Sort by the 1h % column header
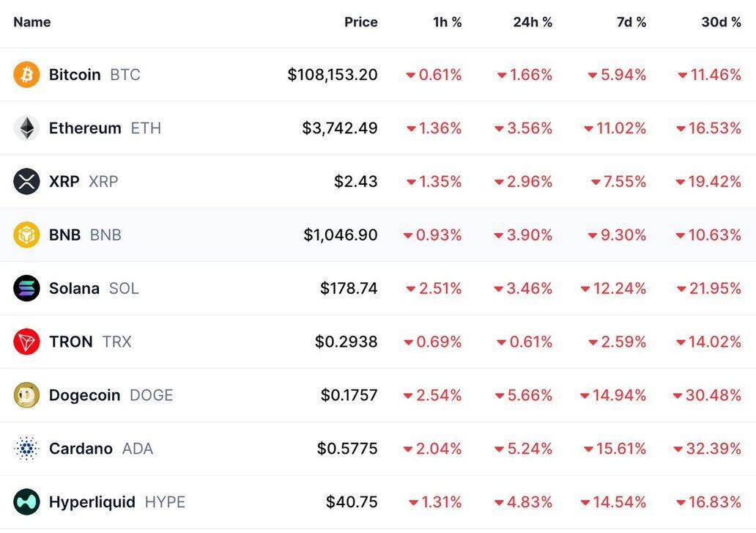The width and height of the screenshot is (756, 533). coord(447,22)
